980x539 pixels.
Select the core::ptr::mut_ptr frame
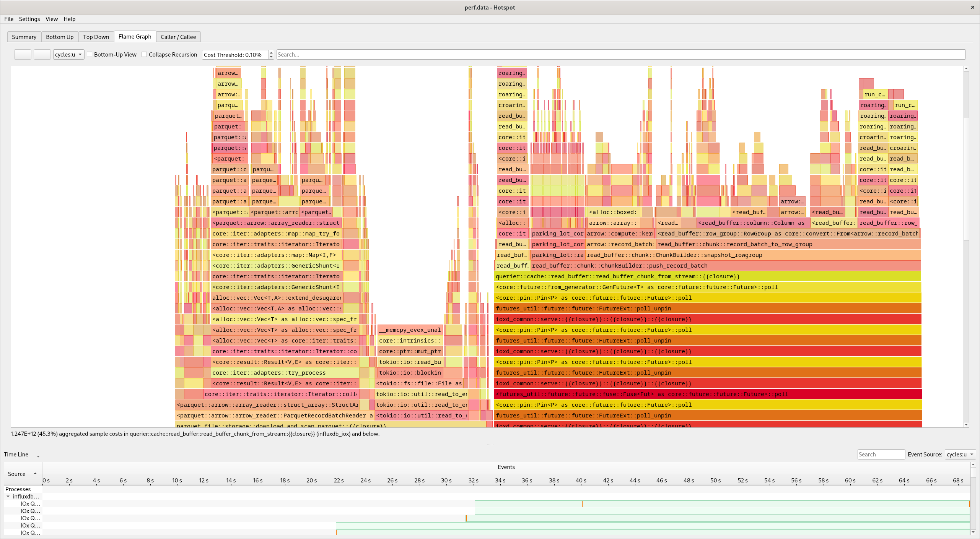pos(410,351)
